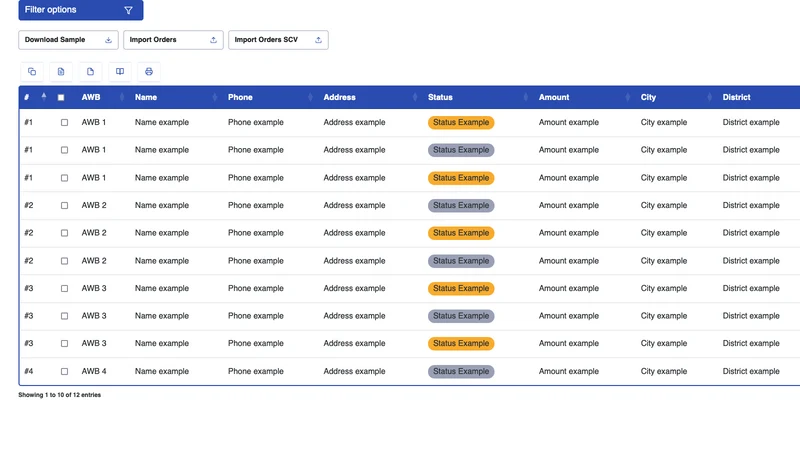Click the gray Status Example badge in row #4

pos(461,371)
